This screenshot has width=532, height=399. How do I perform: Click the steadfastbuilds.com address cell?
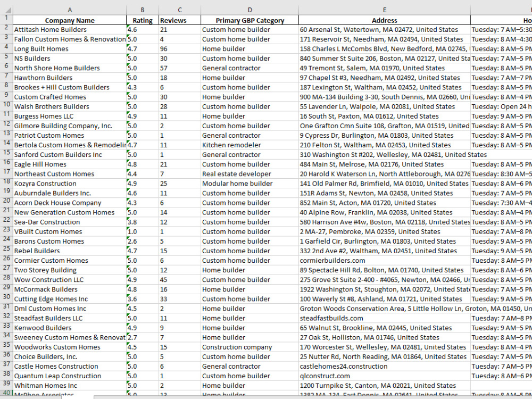(x=385, y=318)
